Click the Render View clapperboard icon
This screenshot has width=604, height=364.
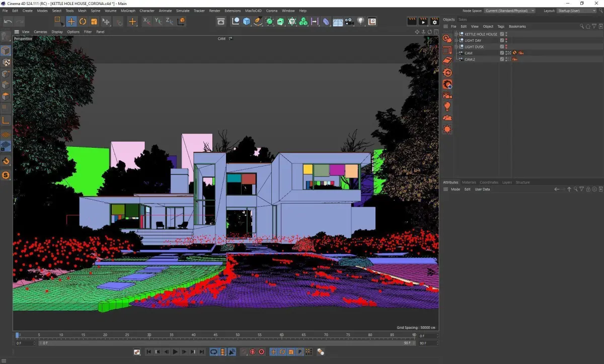[x=412, y=21]
